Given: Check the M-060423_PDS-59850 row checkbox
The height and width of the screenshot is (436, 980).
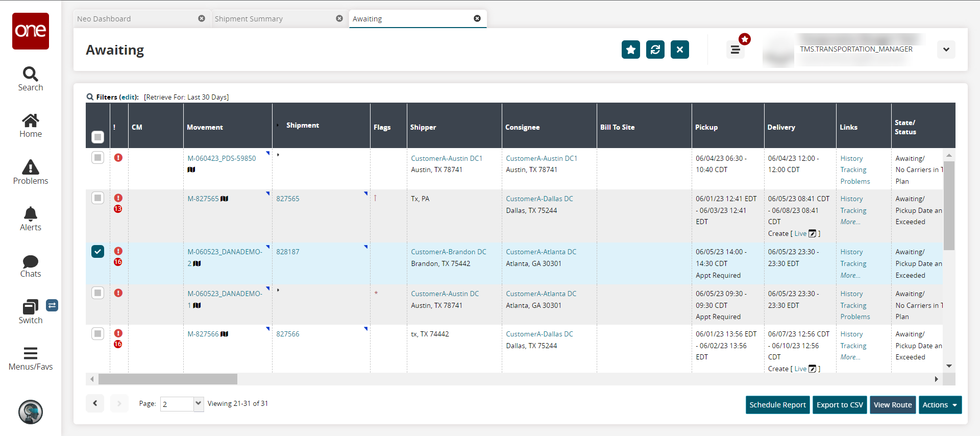Looking at the screenshot, I should coord(97,157).
